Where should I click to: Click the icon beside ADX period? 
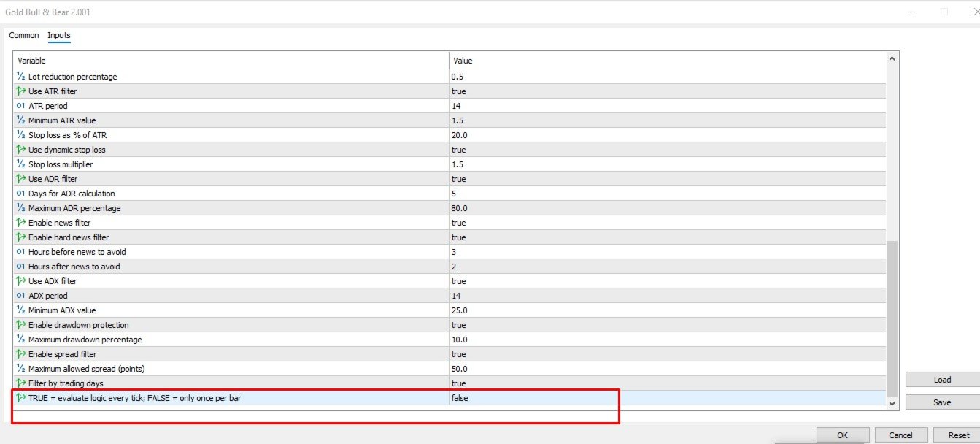coord(20,296)
